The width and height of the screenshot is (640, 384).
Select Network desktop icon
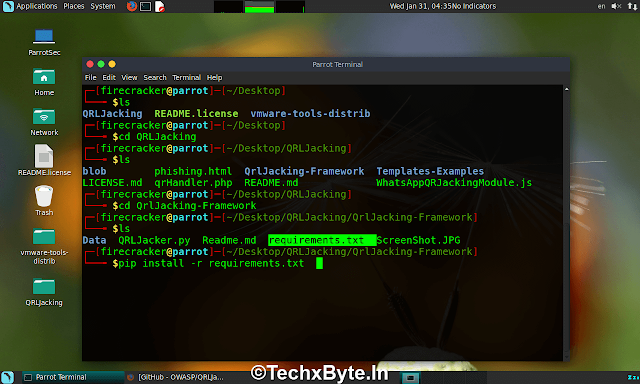[x=44, y=122]
